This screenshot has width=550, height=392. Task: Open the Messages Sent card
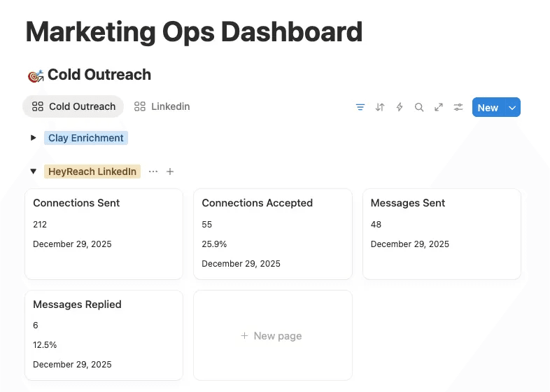coord(441,234)
